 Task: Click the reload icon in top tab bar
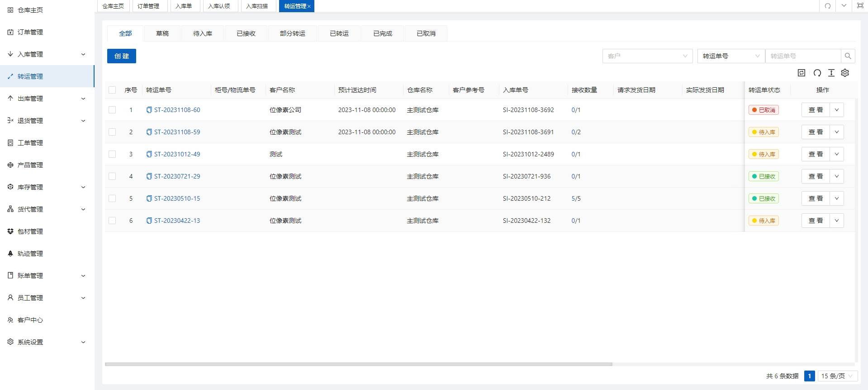pyautogui.click(x=827, y=6)
